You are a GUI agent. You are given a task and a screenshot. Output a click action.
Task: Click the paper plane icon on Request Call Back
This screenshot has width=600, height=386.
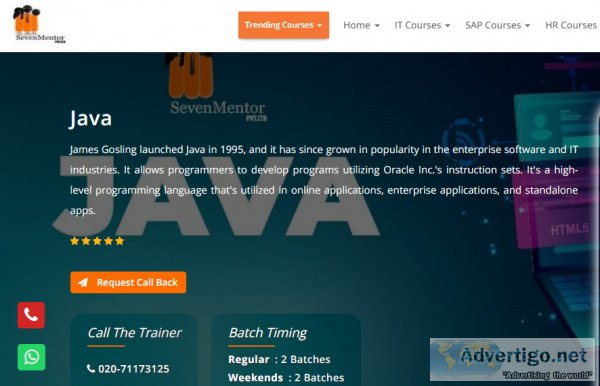[x=83, y=282]
